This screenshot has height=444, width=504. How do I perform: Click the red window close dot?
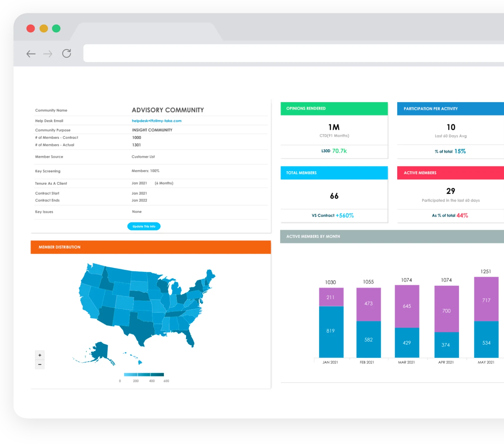[31, 28]
